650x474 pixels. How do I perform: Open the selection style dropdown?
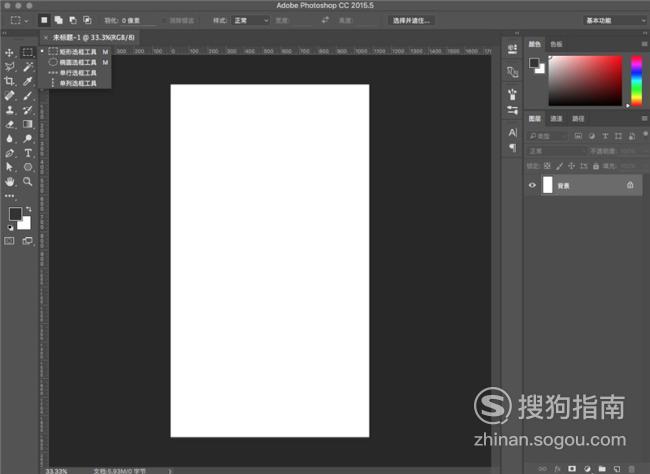tap(251, 20)
